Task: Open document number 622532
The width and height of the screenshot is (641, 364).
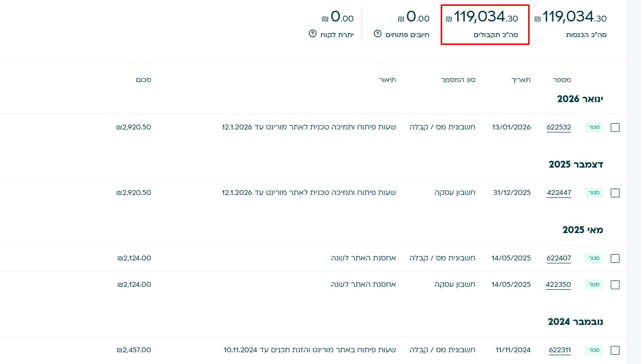Action: pos(558,128)
